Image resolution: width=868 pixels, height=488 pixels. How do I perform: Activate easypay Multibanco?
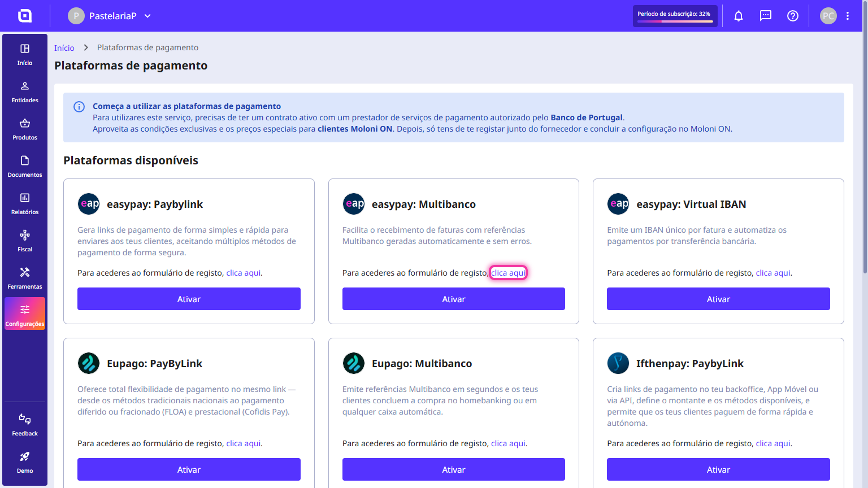454,299
